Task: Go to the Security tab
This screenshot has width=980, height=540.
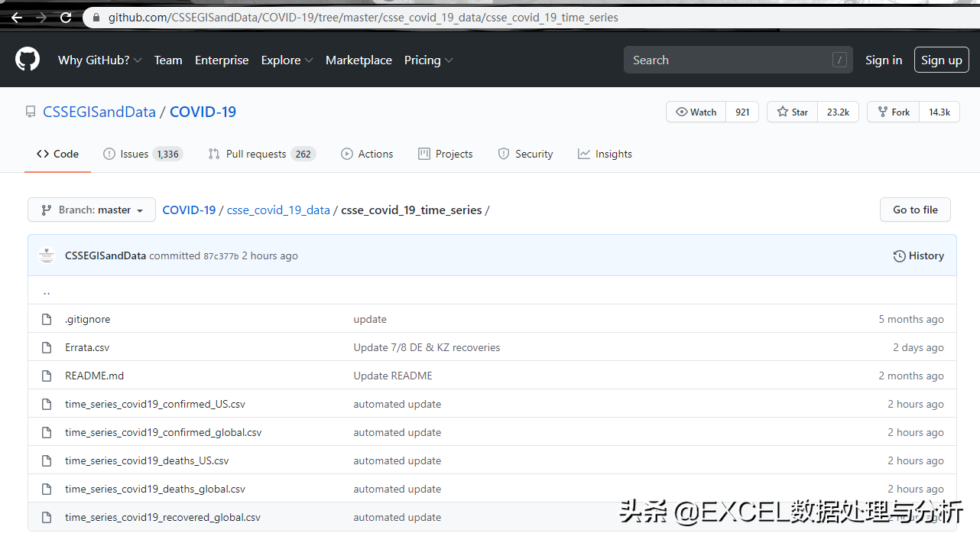Action: pos(525,154)
